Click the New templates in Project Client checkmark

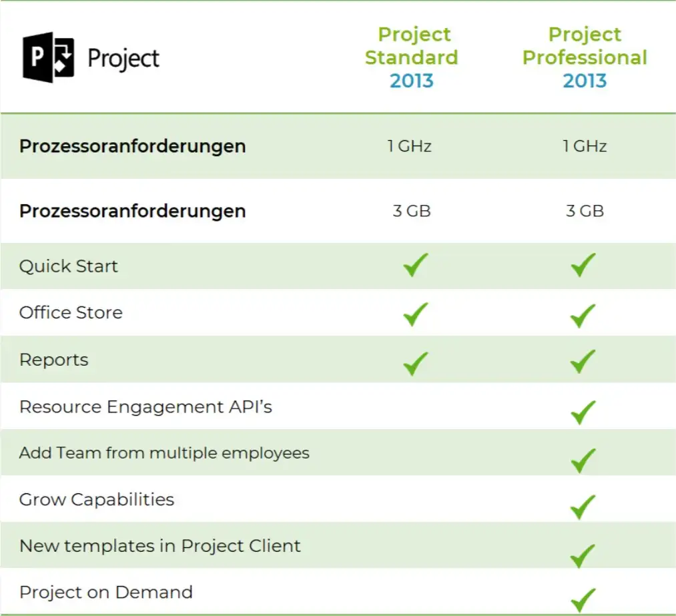click(x=583, y=555)
